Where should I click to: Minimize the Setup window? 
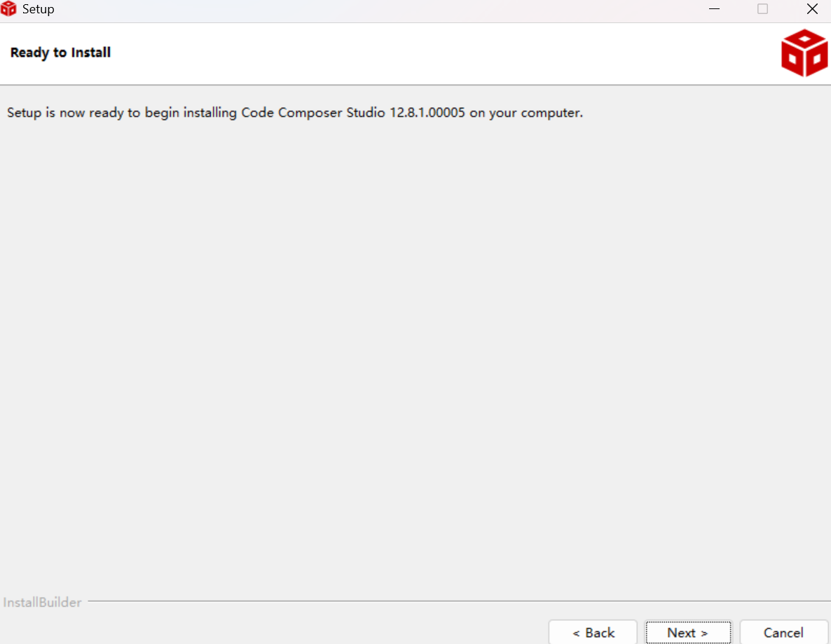coord(714,9)
